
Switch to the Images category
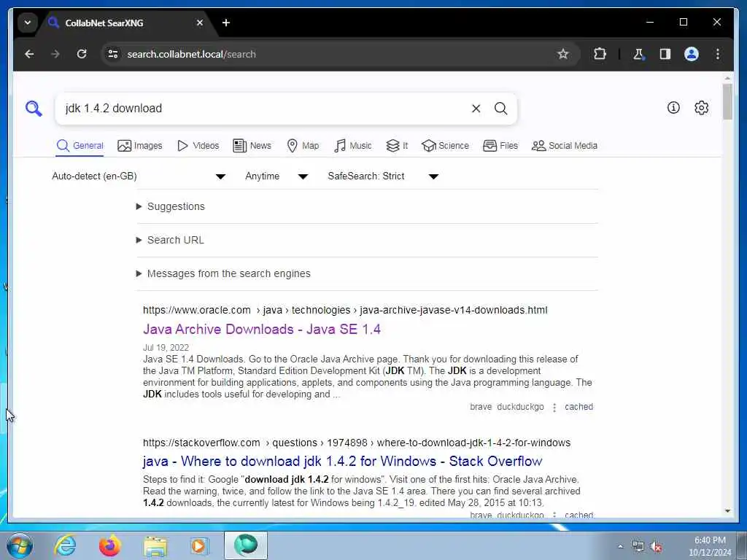(x=140, y=146)
